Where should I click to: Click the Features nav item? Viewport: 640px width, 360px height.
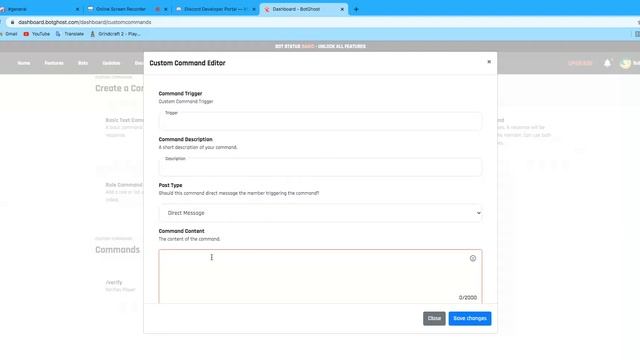(54, 63)
